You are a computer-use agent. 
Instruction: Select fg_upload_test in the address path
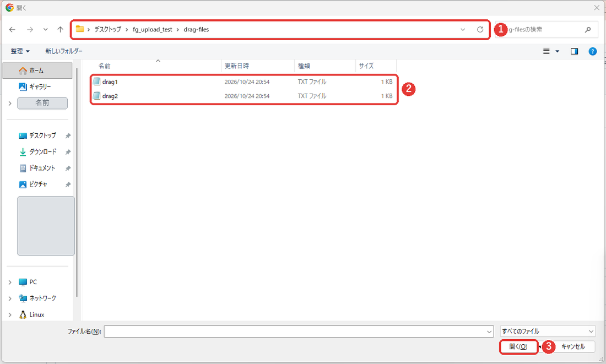pos(152,29)
